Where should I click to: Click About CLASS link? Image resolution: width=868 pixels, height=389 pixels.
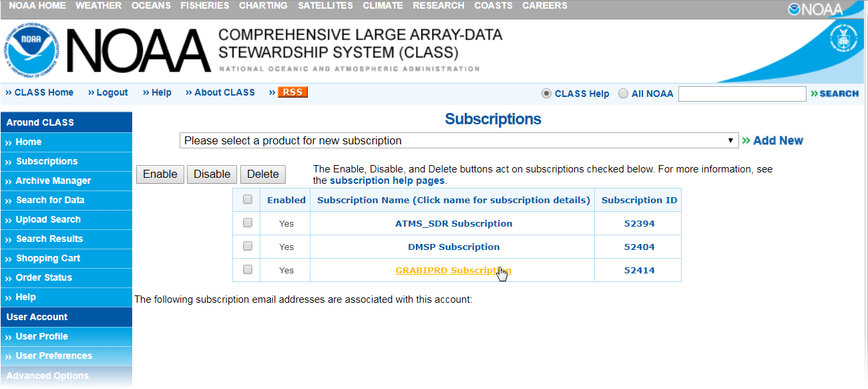(224, 92)
